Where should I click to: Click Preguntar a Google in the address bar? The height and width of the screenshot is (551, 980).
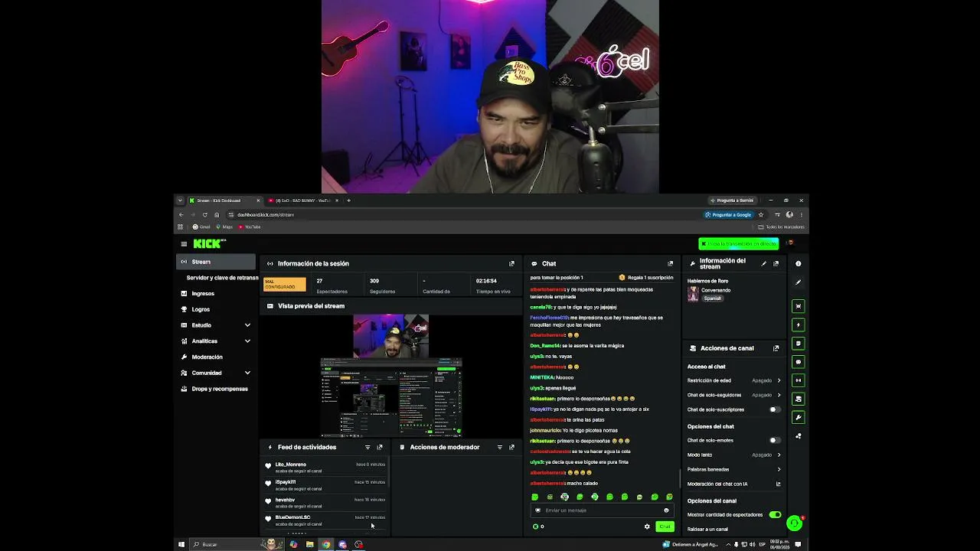pos(728,215)
